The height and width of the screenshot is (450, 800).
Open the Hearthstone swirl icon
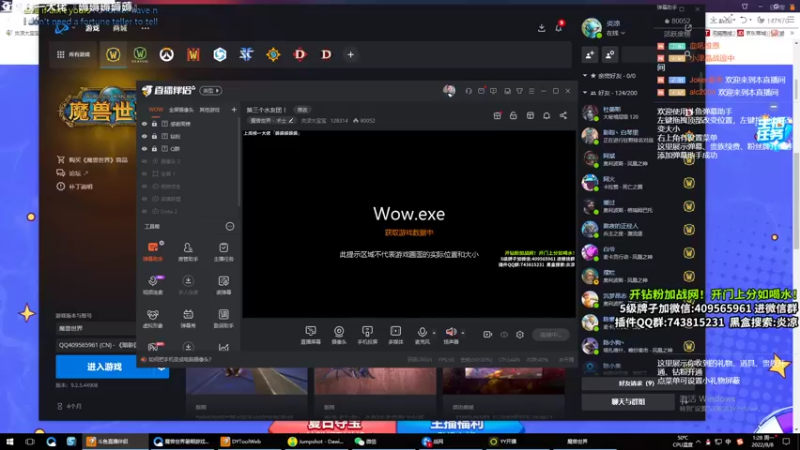click(273, 54)
